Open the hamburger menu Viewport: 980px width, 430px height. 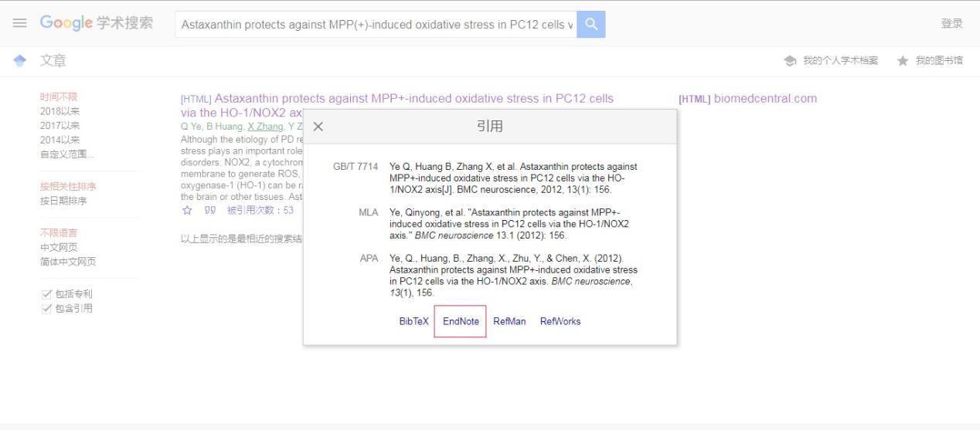19,24
